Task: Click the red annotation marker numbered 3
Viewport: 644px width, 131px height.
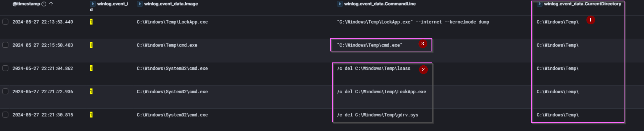Action: pos(423,44)
